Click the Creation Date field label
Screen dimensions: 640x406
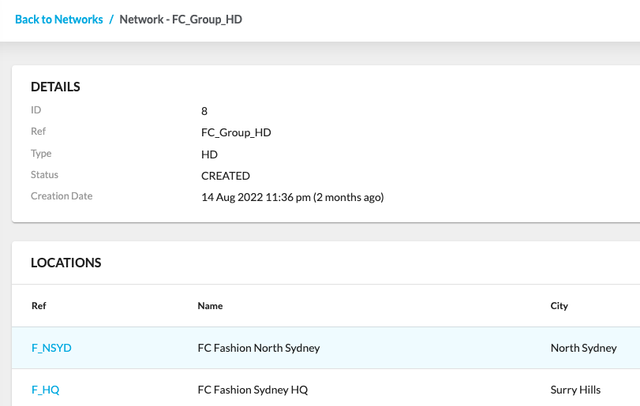(62, 196)
